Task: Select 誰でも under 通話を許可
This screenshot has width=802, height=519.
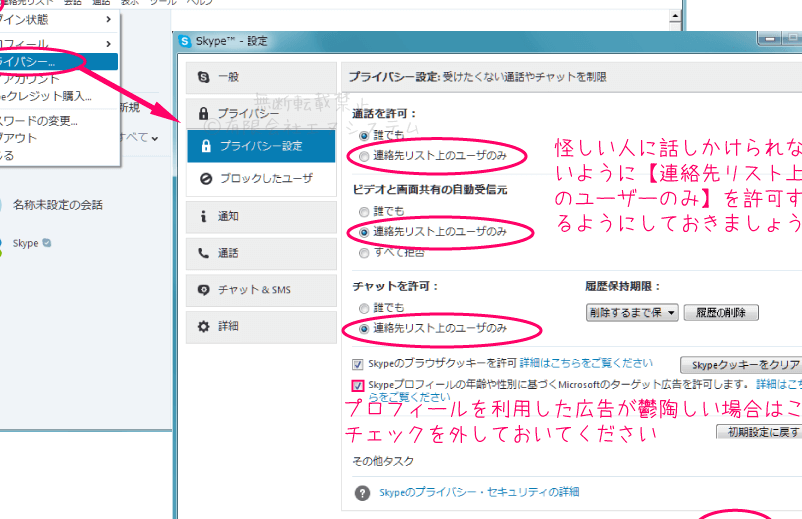Action: 364,136
